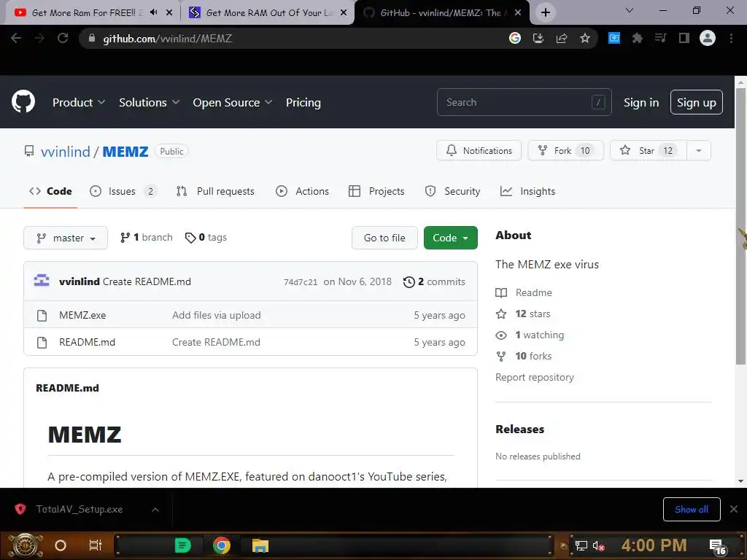View site info via the lock icon
747x560 pixels.
point(92,38)
